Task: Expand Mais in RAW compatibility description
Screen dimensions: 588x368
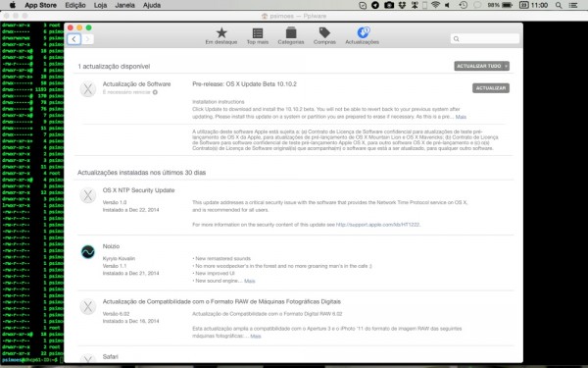Action: click(x=256, y=336)
